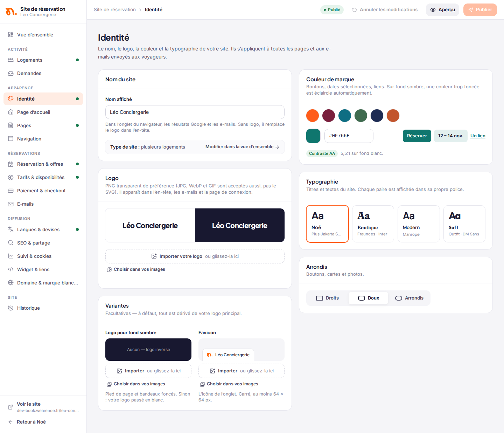Select the Arrondis corner style
This screenshot has height=433, width=504.
(409, 298)
